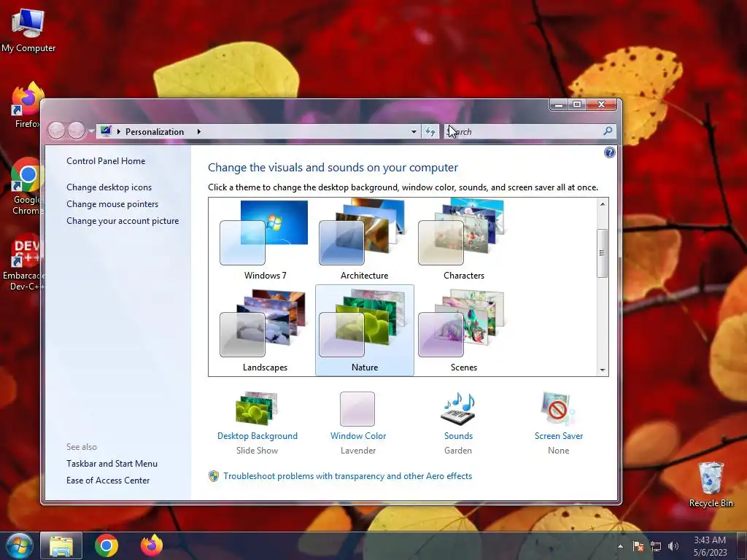Select the My Computer desktop icon
Screen dimensions: 747x560
pyautogui.click(x=28, y=31)
